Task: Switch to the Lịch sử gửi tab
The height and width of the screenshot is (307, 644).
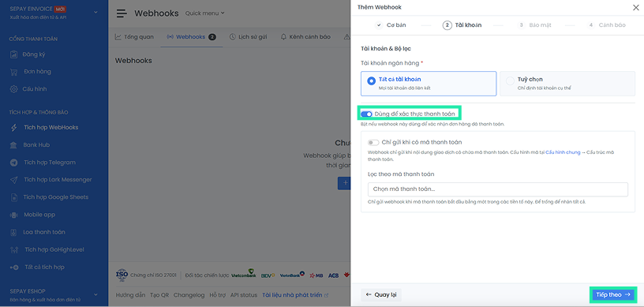Action: pos(249,37)
